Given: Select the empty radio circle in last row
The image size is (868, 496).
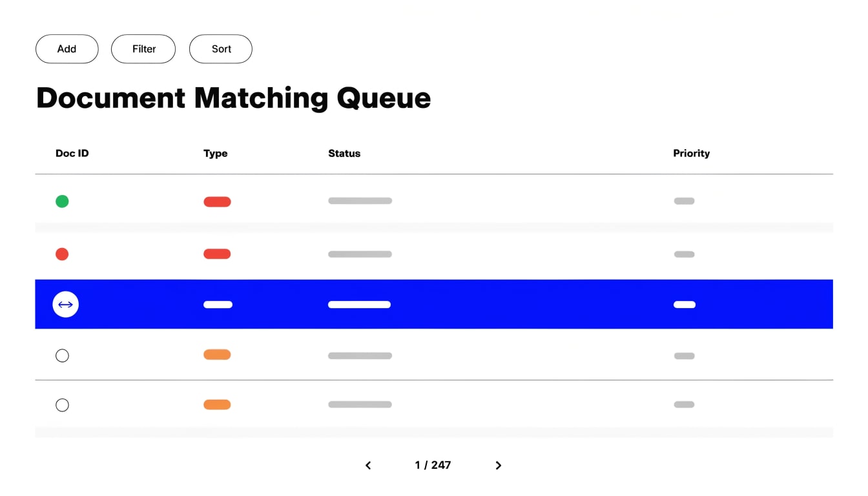Looking at the screenshot, I should (62, 406).
